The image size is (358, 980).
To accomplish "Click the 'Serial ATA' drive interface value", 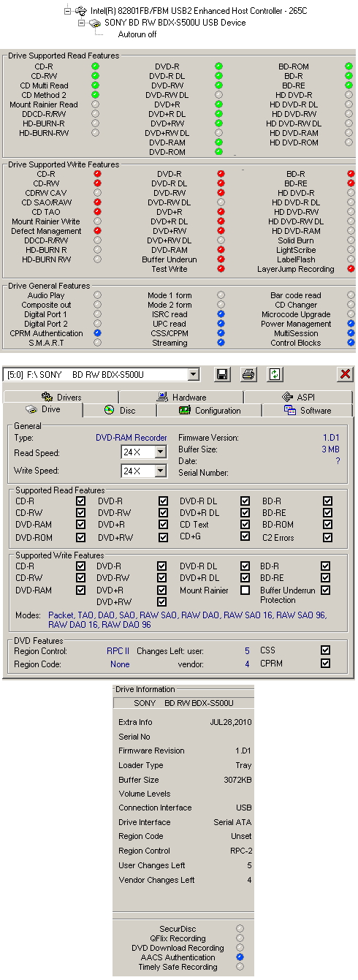I will coord(232,822).
